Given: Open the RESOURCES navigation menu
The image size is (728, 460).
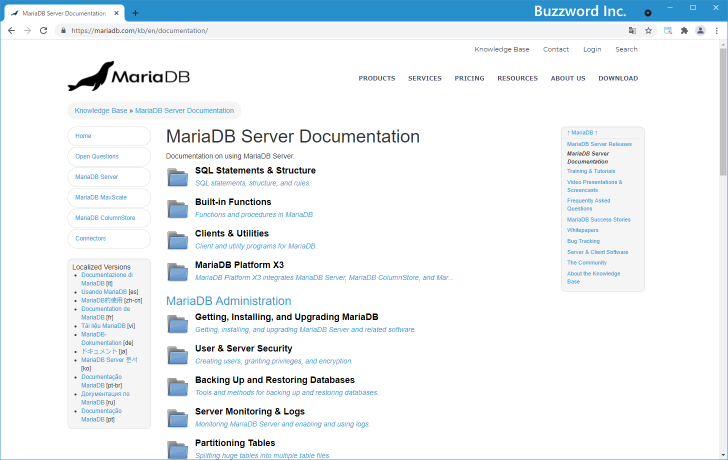Looking at the screenshot, I should (x=517, y=78).
